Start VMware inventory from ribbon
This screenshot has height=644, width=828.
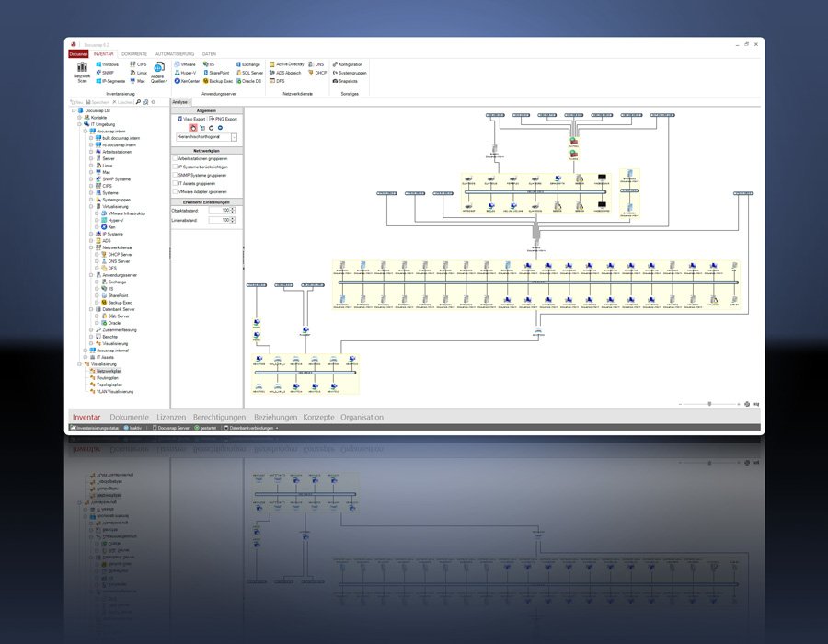pos(185,64)
